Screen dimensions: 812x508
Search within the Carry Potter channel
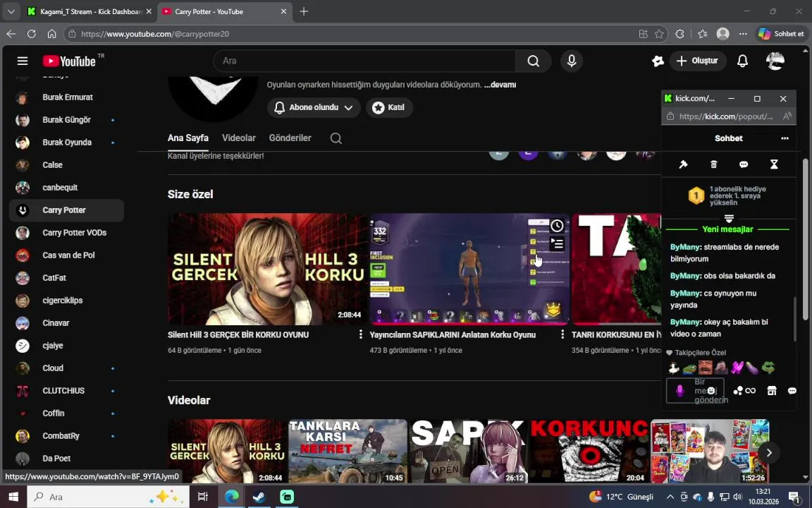336,138
